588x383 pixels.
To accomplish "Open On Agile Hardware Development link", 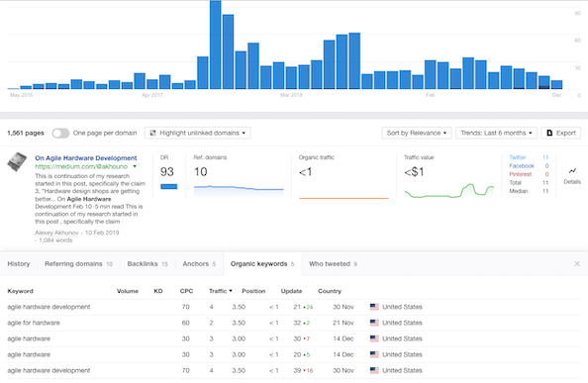I will pyautogui.click(x=86, y=157).
